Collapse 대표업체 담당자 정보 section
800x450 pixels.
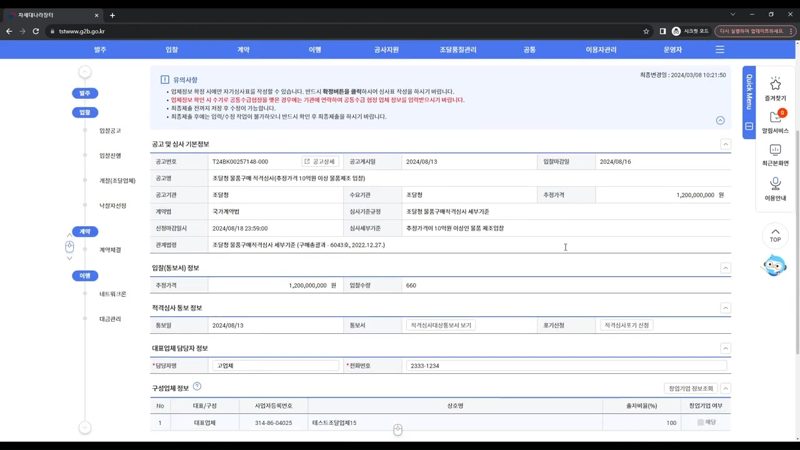(x=725, y=348)
